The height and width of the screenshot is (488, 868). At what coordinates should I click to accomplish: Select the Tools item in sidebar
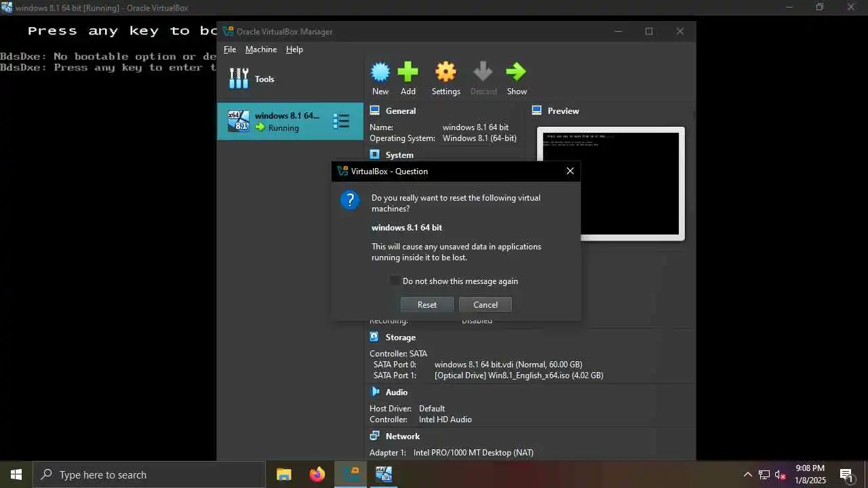(x=290, y=79)
